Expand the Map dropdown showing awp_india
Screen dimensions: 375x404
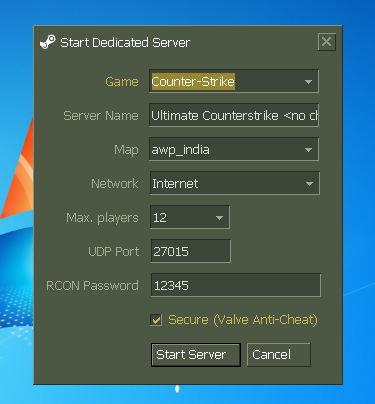point(234,149)
